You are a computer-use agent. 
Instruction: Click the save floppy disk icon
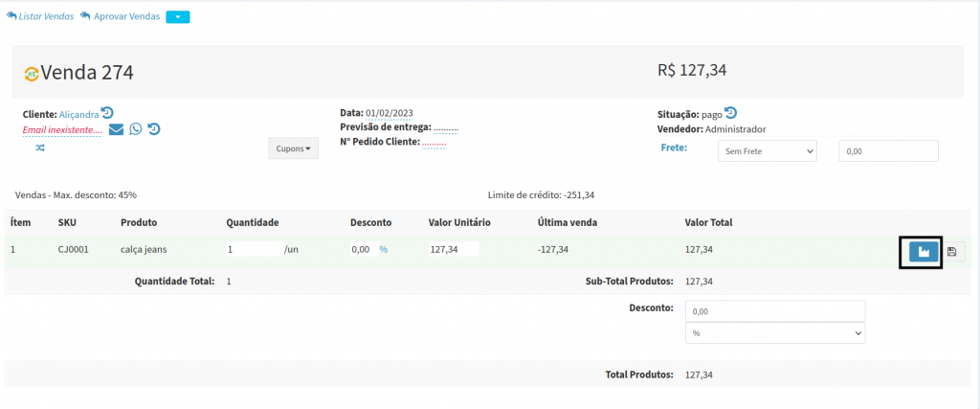(952, 252)
